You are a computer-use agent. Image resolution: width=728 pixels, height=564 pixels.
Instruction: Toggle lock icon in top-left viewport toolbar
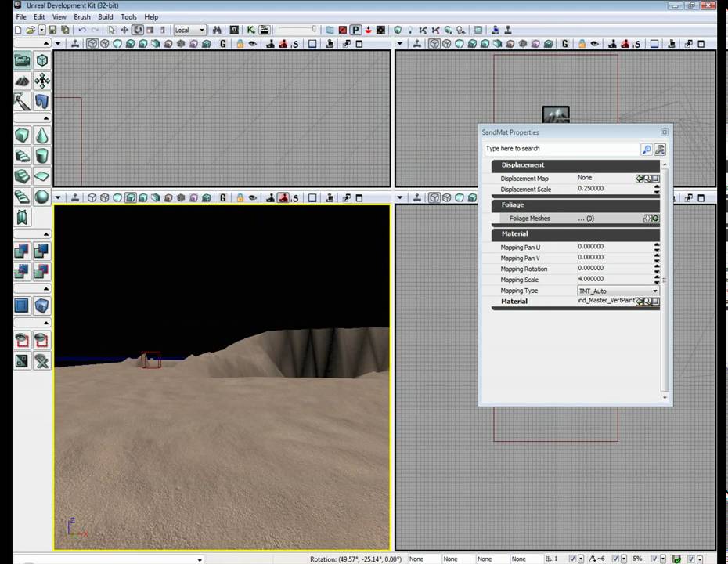(x=240, y=44)
